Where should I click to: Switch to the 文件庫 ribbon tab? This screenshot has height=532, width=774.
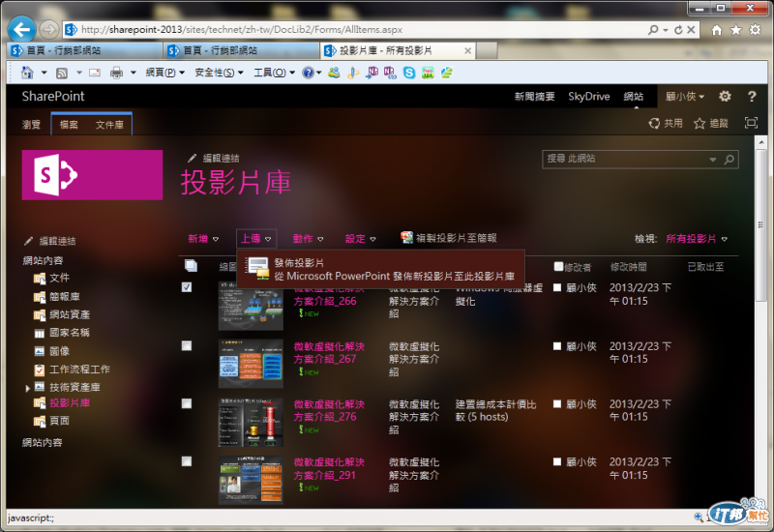pyautogui.click(x=109, y=125)
